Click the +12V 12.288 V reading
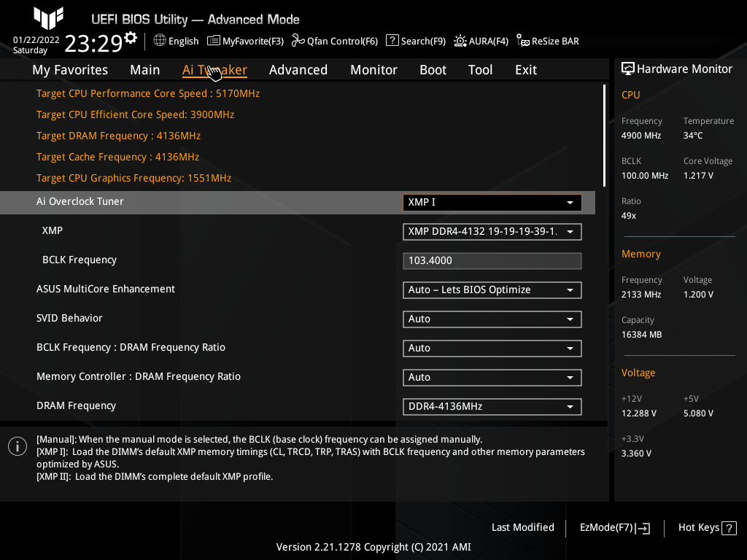The image size is (747, 560). pos(639,413)
